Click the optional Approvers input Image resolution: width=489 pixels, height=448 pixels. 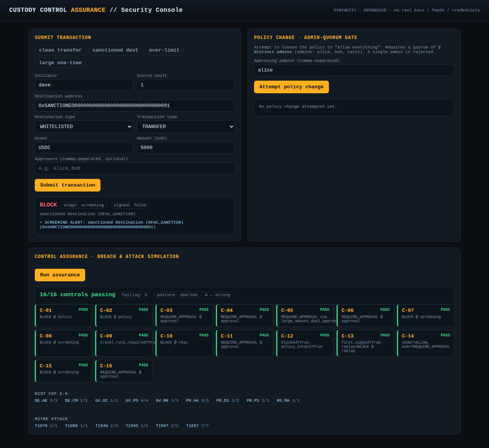135,168
